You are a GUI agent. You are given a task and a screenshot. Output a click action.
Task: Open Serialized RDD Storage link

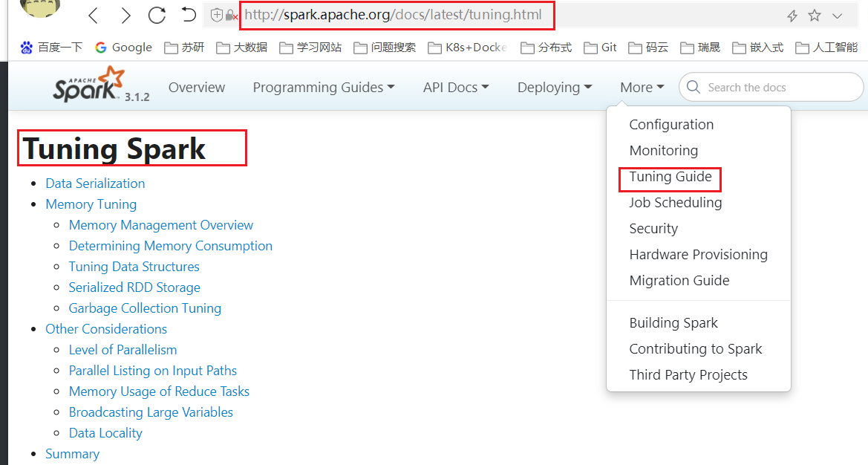coord(134,287)
